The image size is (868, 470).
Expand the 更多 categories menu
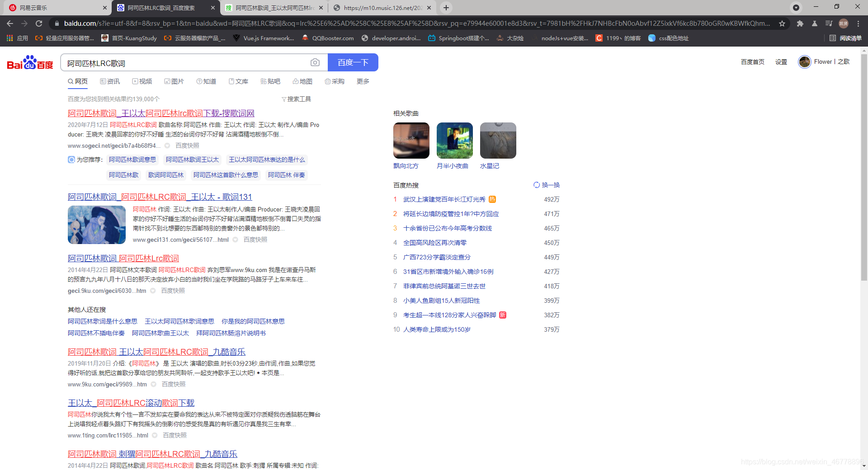tap(363, 81)
